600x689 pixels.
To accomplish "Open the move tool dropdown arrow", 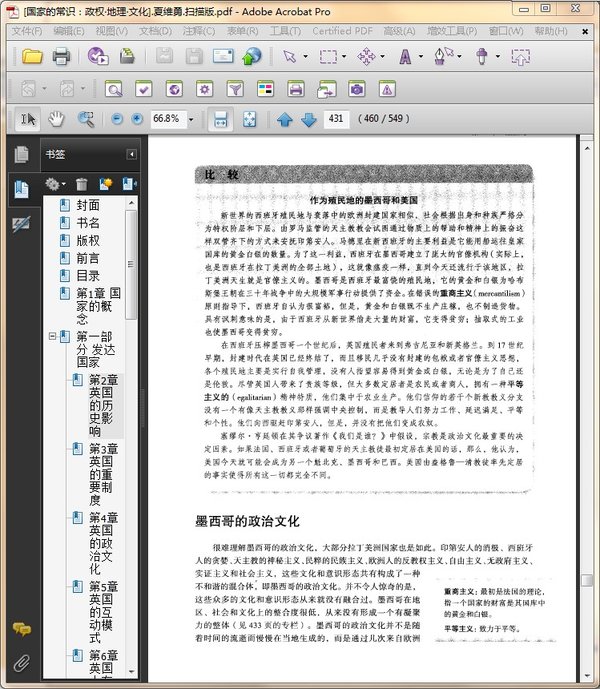I will [x=382, y=56].
